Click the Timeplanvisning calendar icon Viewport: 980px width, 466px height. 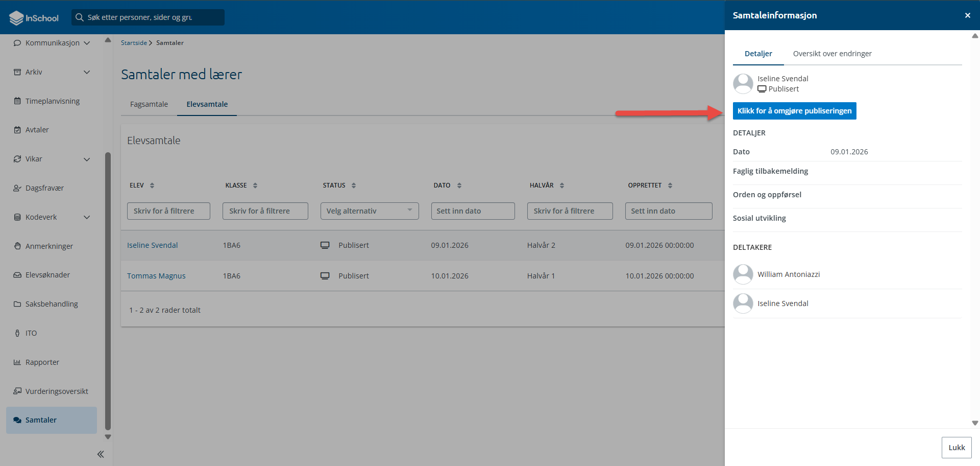[17, 101]
